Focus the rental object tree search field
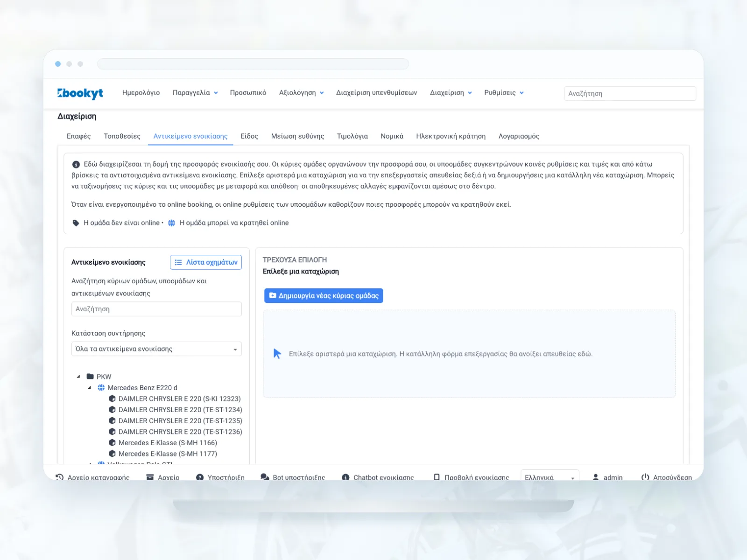Image resolution: width=747 pixels, height=560 pixels. point(156,309)
